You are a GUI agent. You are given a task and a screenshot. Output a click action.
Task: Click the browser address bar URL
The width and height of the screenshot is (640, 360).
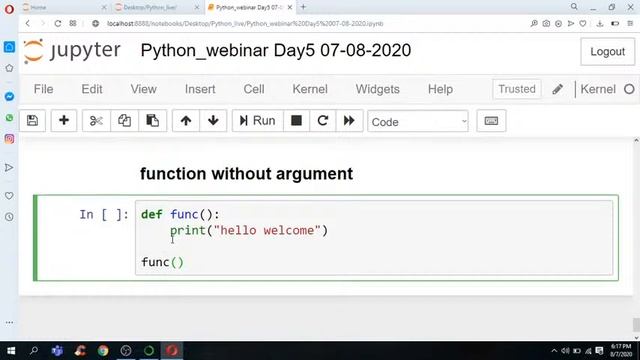coord(245,24)
